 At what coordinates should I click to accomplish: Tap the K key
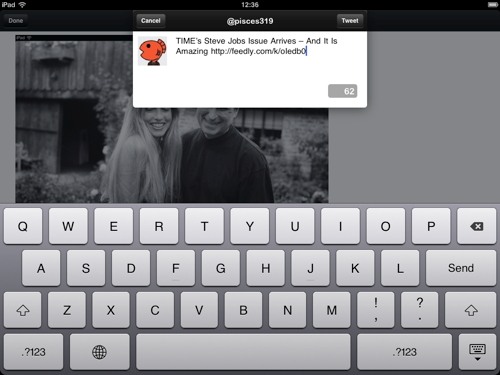(x=355, y=268)
